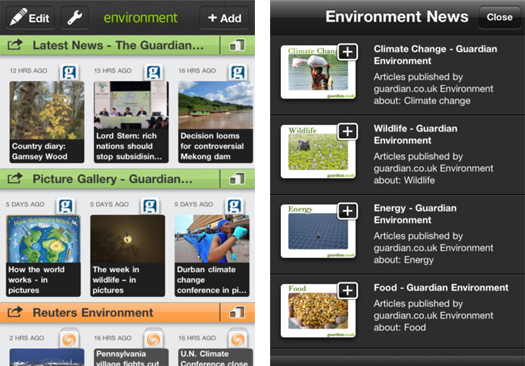The image size is (525, 366).
Task: Tap the Edit pencil button
Action: point(31,17)
